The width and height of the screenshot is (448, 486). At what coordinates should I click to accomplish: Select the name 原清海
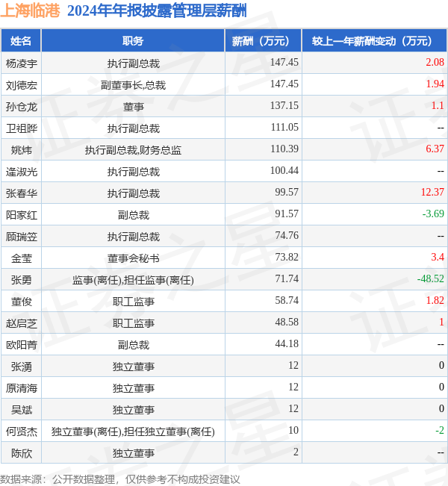[22, 388]
